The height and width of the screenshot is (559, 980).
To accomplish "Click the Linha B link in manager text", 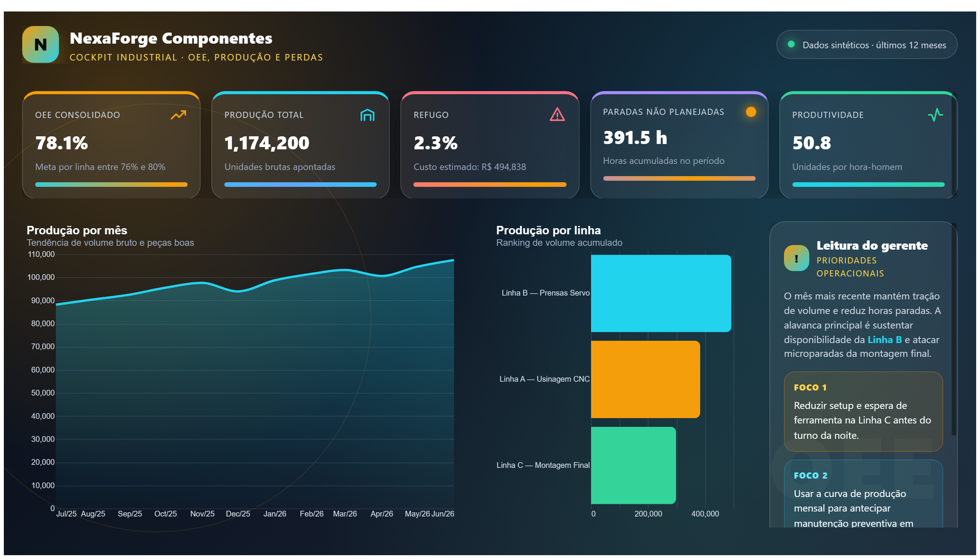I will point(884,340).
